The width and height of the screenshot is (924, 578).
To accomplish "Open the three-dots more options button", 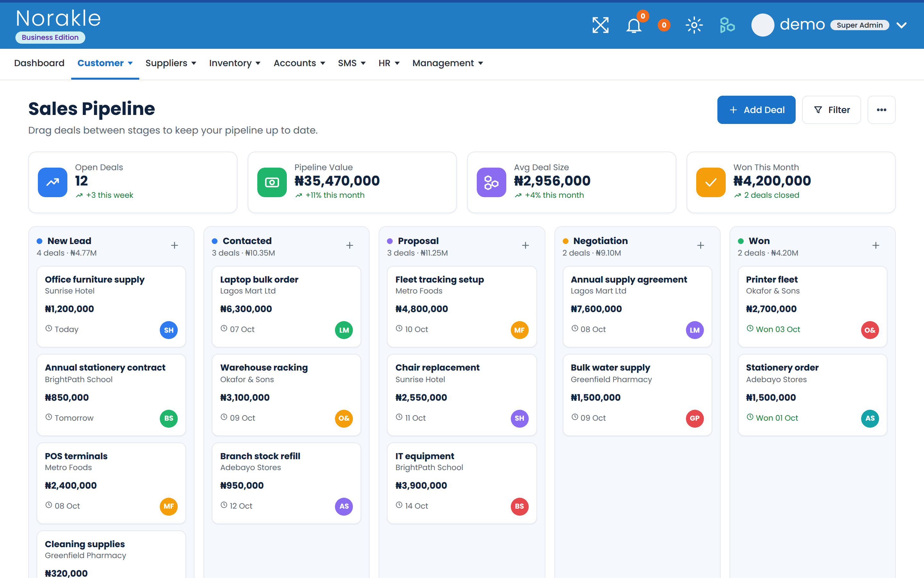I will [x=881, y=110].
